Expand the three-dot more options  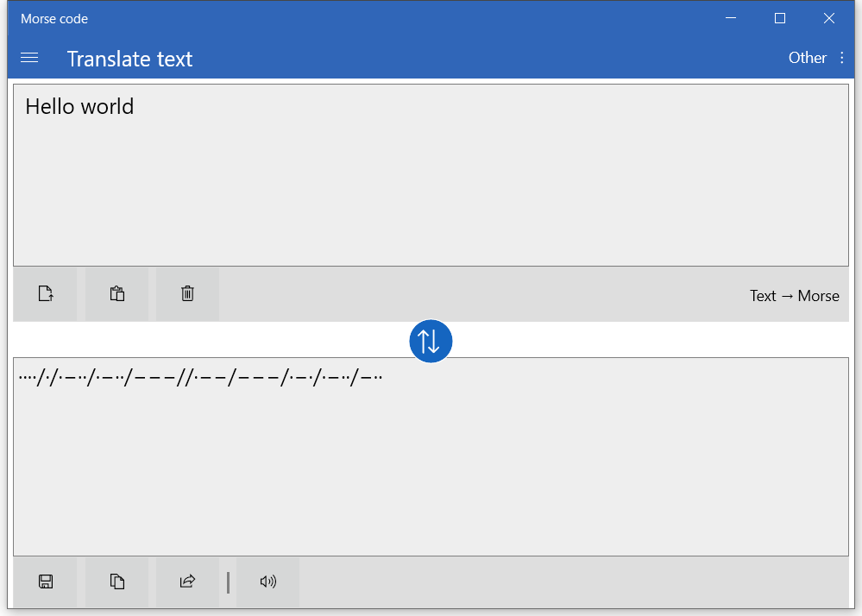843,58
